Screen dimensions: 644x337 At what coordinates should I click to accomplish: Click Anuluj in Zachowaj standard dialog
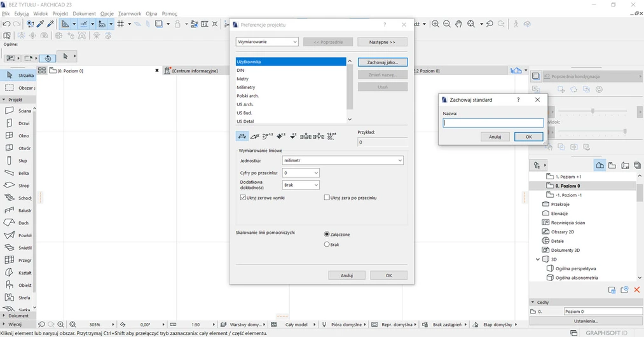point(495,137)
